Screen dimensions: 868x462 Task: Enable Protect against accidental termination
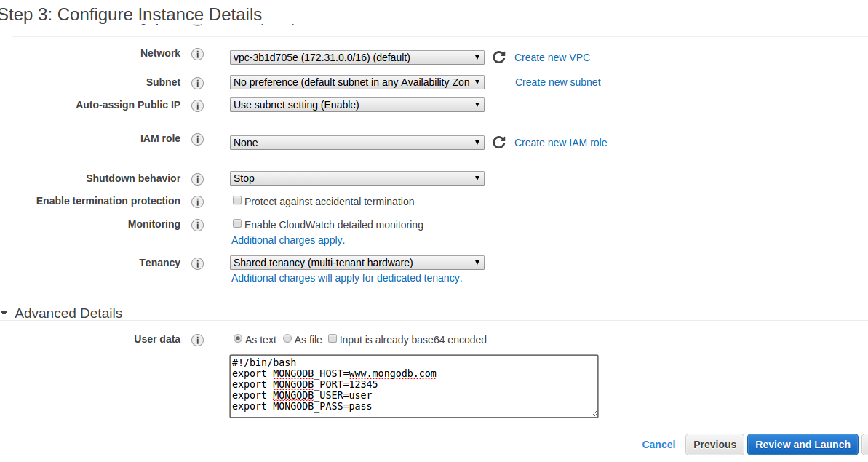pos(237,200)
